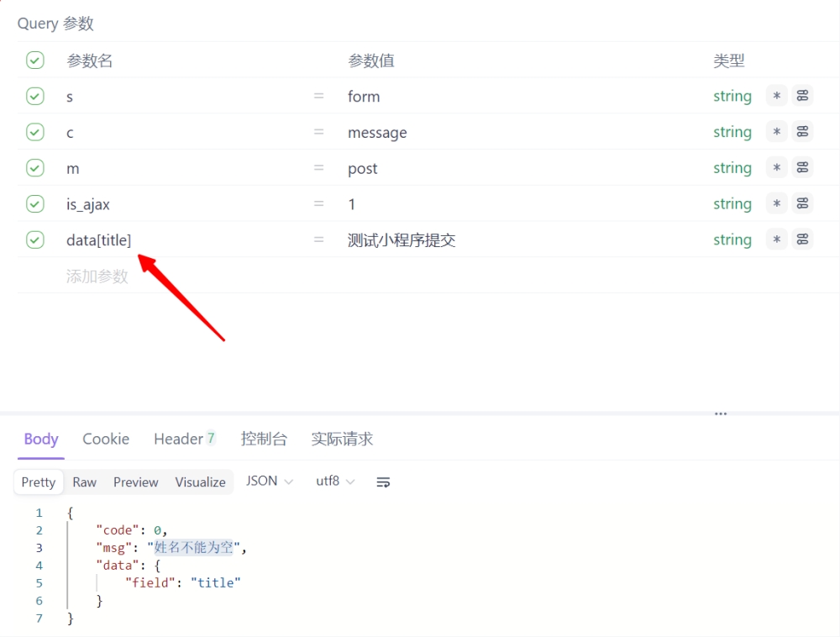This screenshot has height=637, width=840.
Task: Click the asterisk required icon for parameter s
Action: click(777, 96)
